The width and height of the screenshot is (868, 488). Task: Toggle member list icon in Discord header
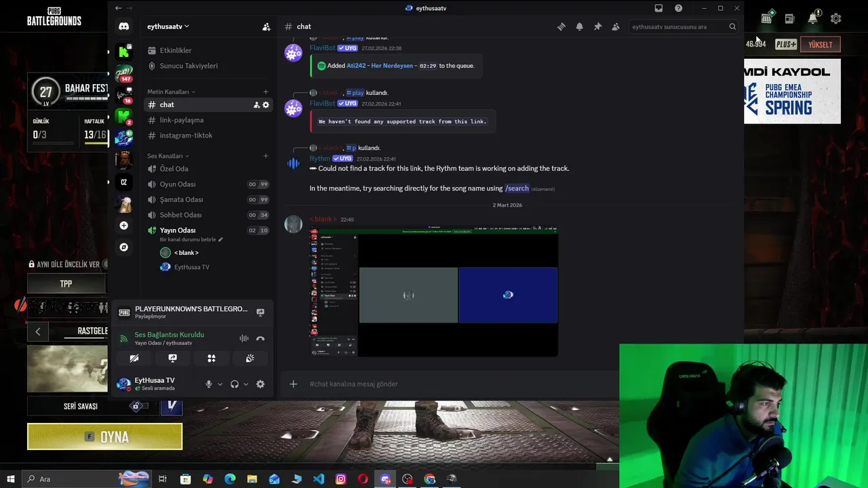[x=616, y=26]
